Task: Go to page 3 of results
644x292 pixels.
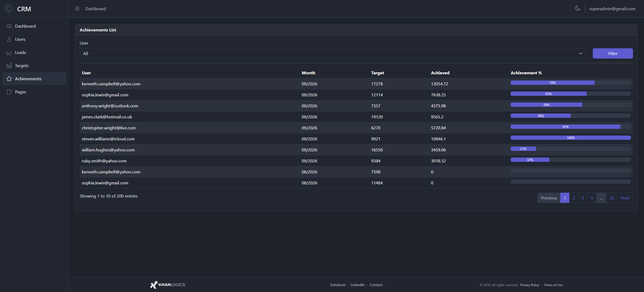Action: (x=583, y=198)
